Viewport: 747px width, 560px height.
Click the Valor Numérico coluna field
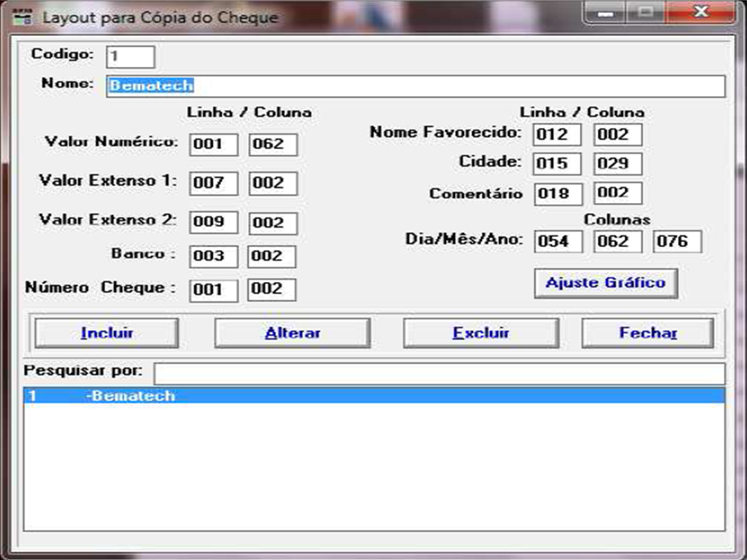[273, 145]
